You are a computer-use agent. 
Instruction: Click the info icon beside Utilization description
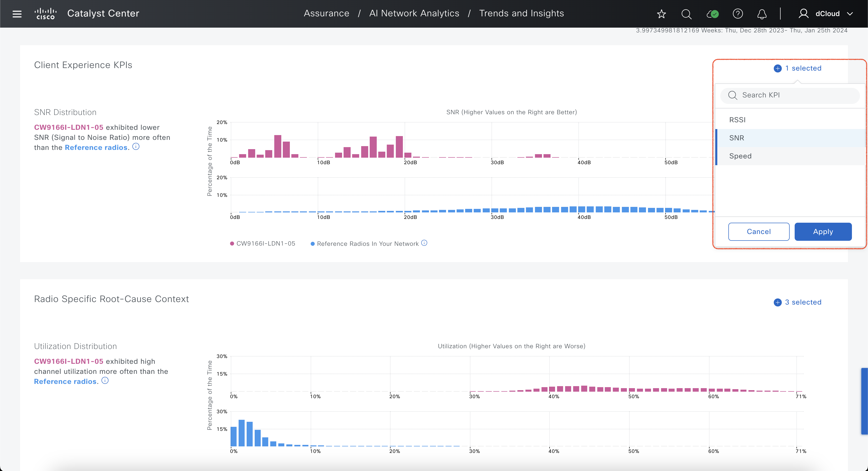tap(105, 381)
